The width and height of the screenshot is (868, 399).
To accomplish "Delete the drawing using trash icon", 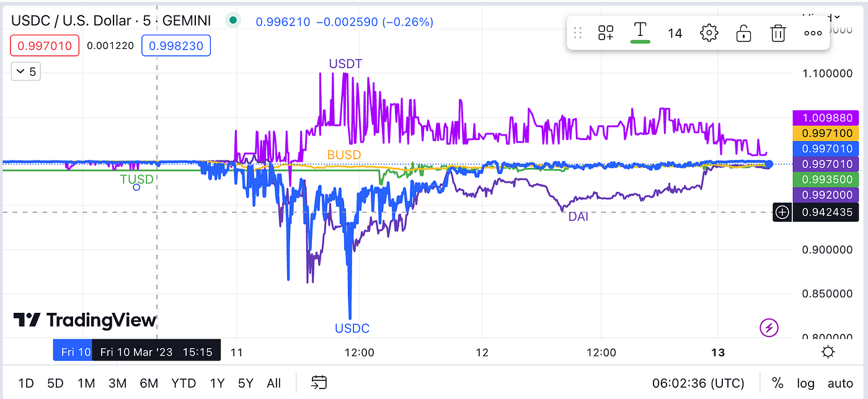I will (777, 33).
